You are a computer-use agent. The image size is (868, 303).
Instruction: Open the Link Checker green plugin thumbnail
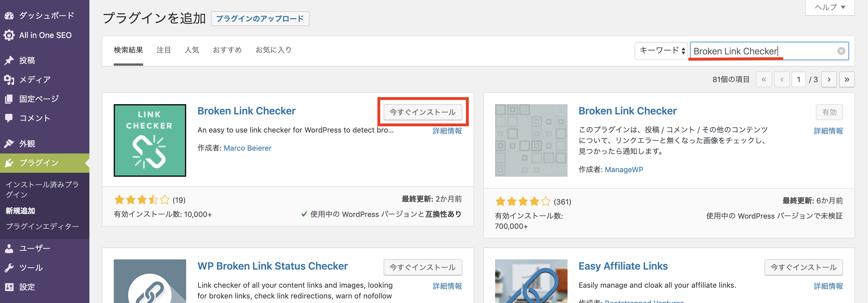click(150, 140)
